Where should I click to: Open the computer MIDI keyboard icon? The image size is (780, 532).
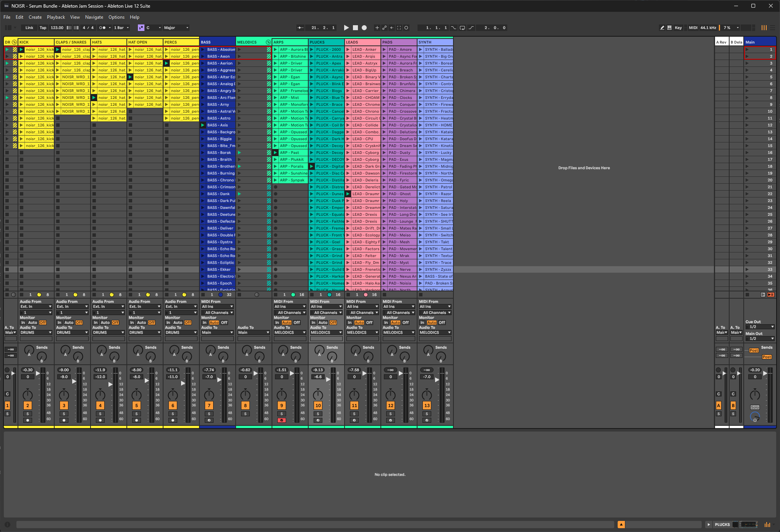pyautogui.click(x=669, y=27)
